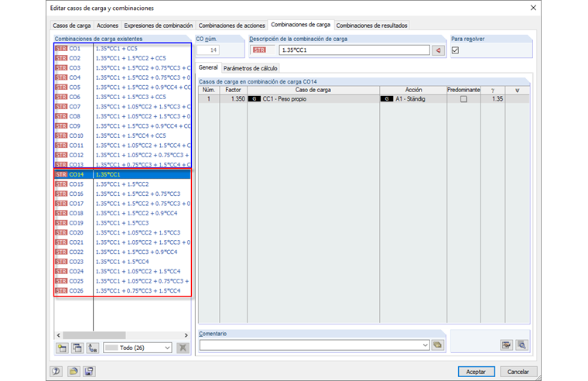This screenshot has width=588, height=381.
Task: Toggle the Para resolver checkbox
Action: pos(455,50)
